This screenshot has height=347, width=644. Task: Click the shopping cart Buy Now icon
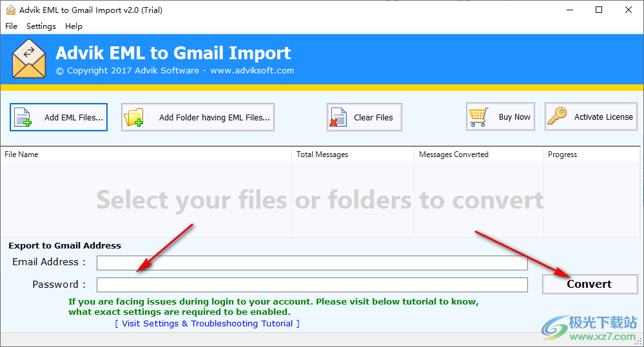pyautogui.click(x=479, y=117)
